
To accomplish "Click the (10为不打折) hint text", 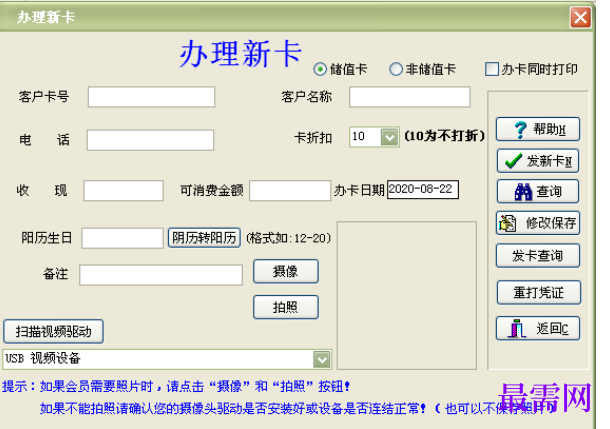I will click(x=444, y=136).
